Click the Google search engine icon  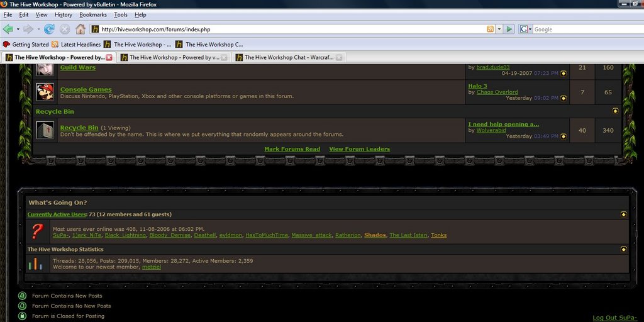click(x=524, y=29)
